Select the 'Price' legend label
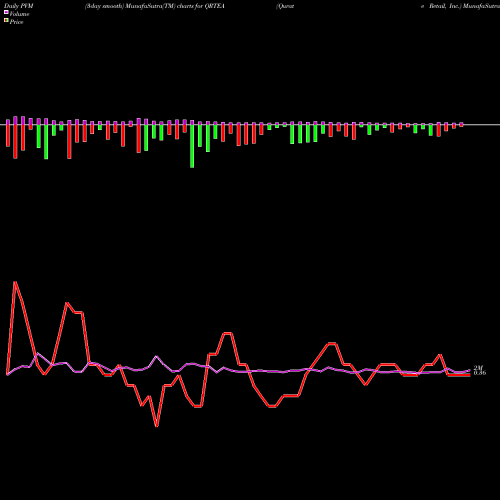 16,22
